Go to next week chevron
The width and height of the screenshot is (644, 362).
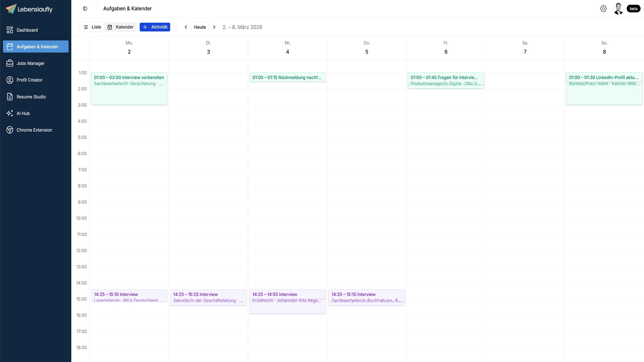pyautogui.click(x=214, y=27)
